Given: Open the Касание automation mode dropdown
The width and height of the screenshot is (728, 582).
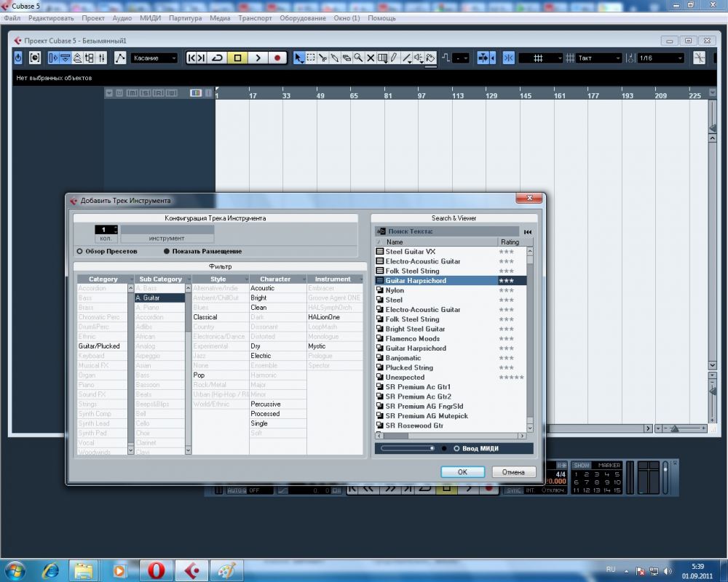Looking at the screenshot, I should pos(154,58).
